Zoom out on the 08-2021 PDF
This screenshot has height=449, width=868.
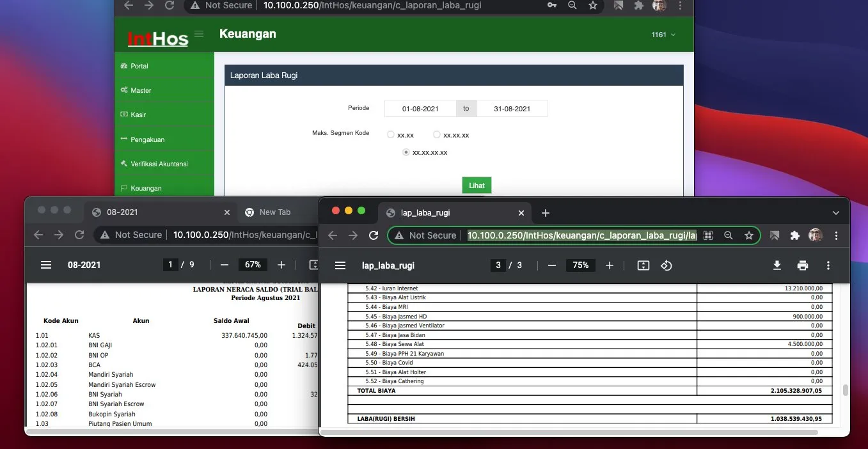pos(224,265)
